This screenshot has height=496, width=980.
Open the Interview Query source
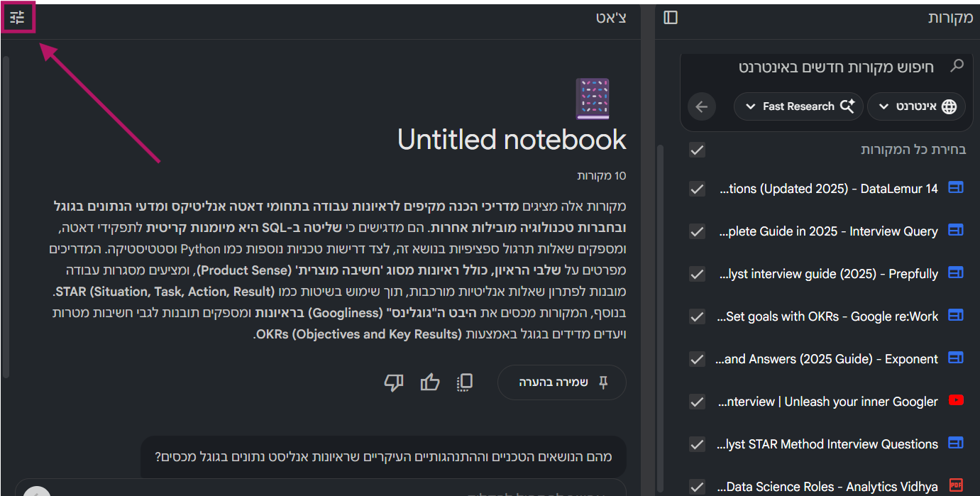(x=829, y=231)
